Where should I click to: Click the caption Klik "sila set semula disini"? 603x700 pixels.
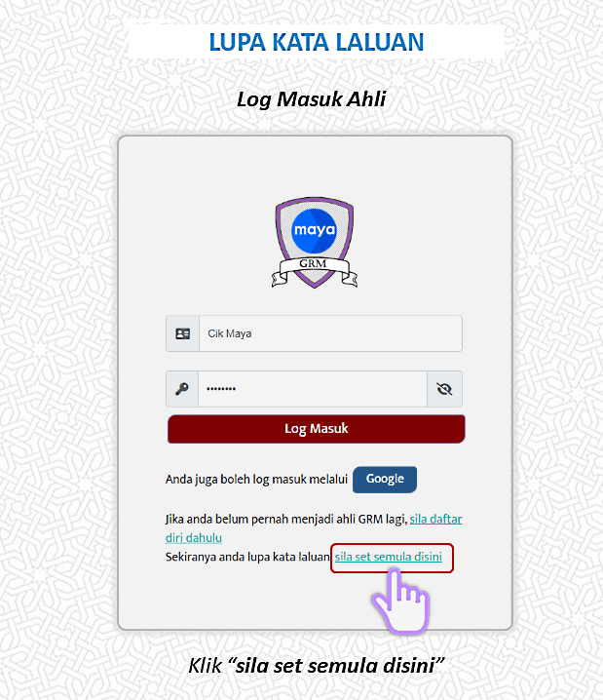pos(317,665)
